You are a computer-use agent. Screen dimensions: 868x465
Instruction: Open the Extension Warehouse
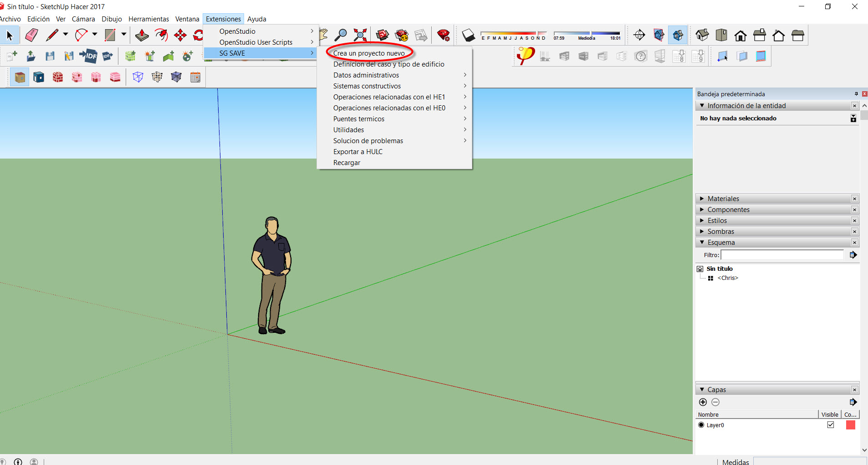[402, 35]
